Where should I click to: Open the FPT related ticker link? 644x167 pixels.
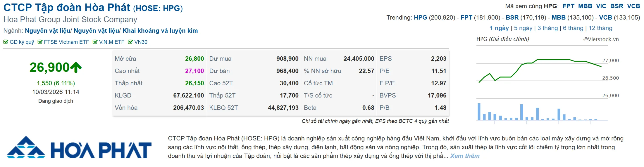[x=569, y=6]
